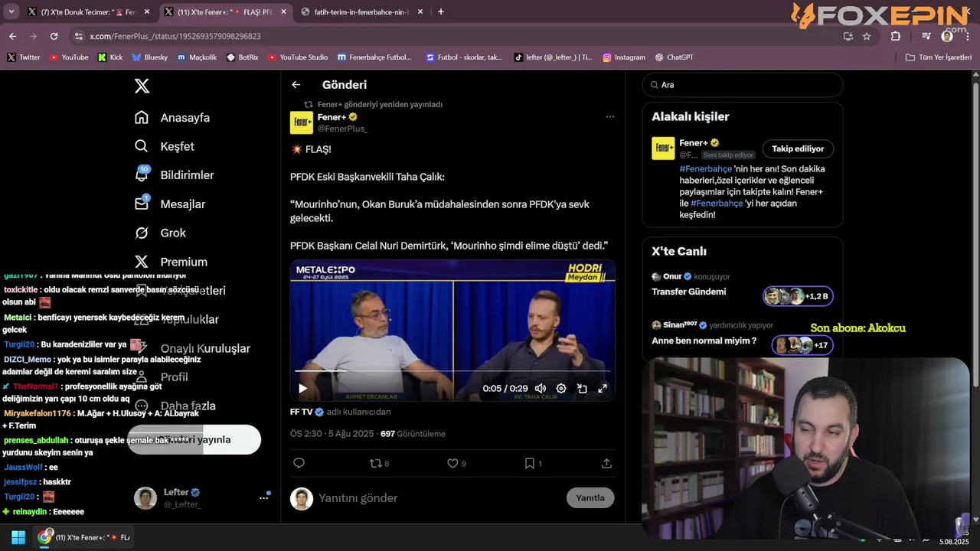Open tab search dropdown arrow
The image size is (980, 551).
[11, 11]
